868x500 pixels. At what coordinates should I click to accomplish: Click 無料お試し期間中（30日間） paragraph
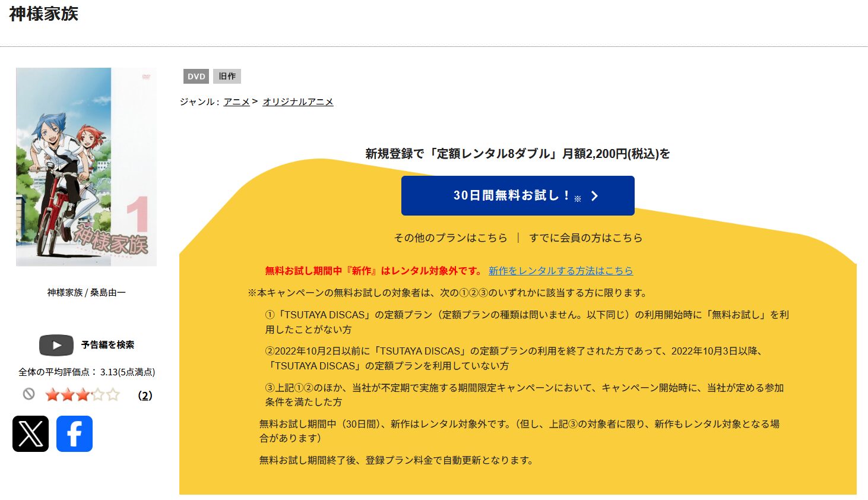tap(519, 431)
